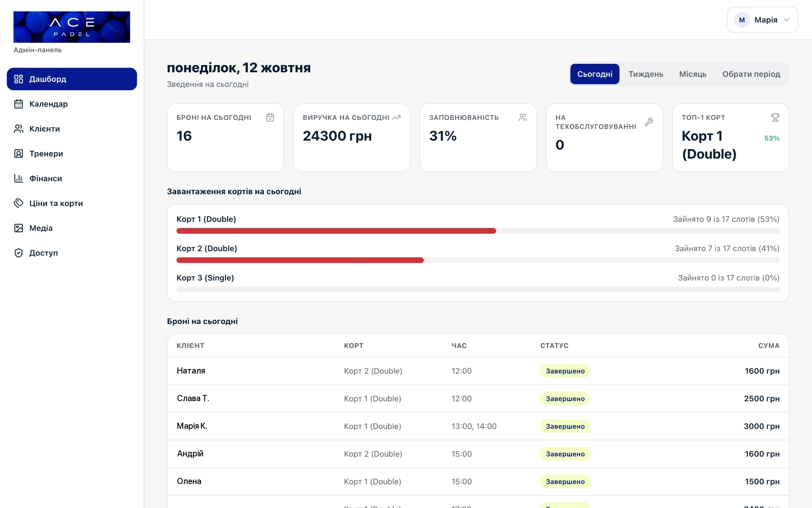
Task: Open Фінанси chart icon
Action: [x=19, y=178]
